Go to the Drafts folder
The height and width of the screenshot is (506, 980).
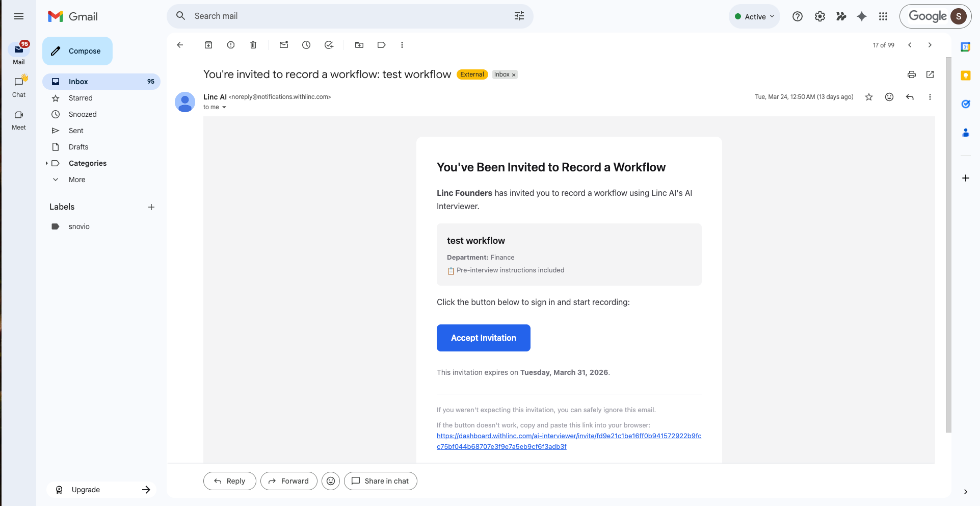click(x=78, y=147)
